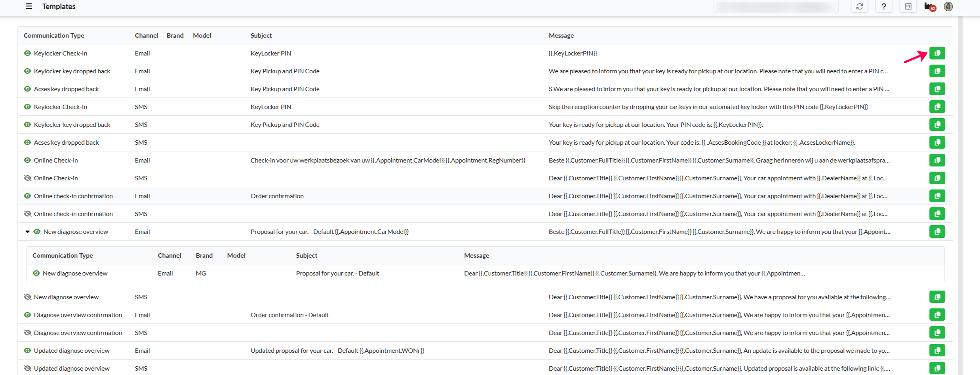
Task: Collapse the New diagnose overview Email row
Action: pos(27,232)
